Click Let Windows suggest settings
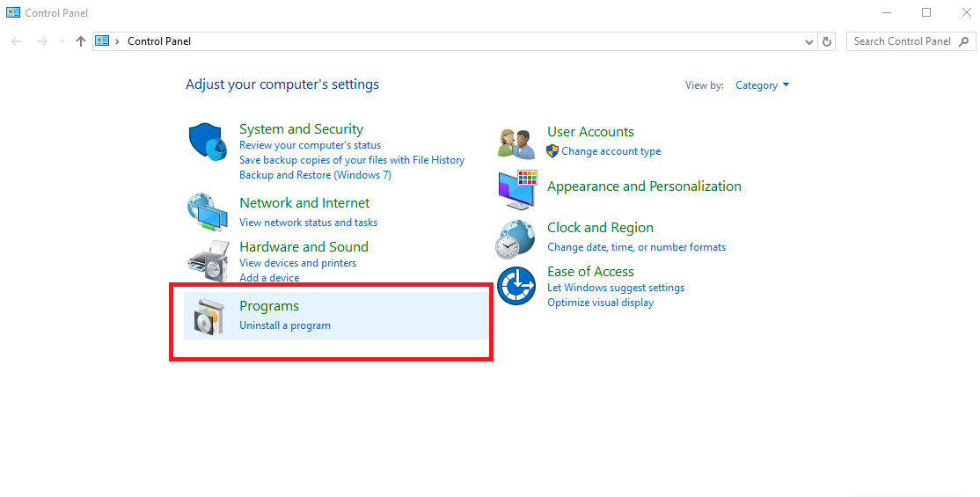Viewport: 980px width, 497px height. 616,288
